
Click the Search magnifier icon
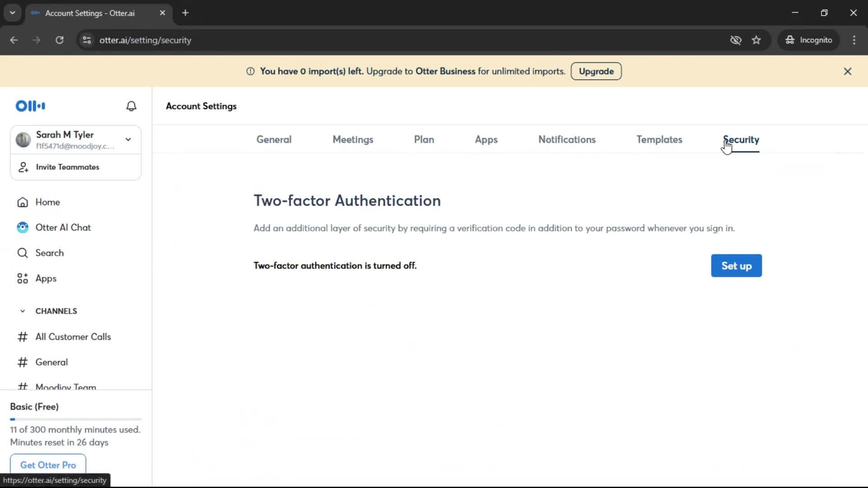23,253
